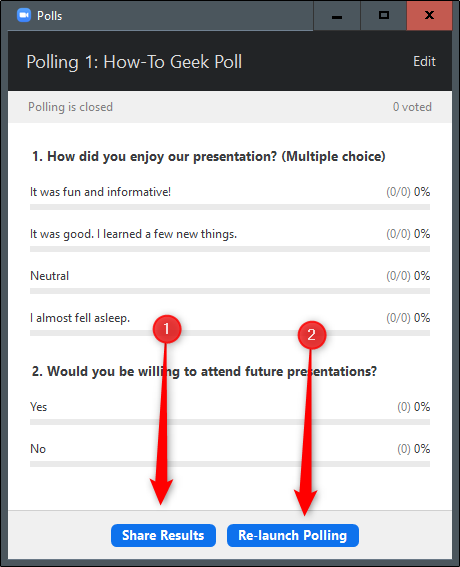Select 'It was good. I learned a few new things.'
460x567 pixels.
(133, 234)
